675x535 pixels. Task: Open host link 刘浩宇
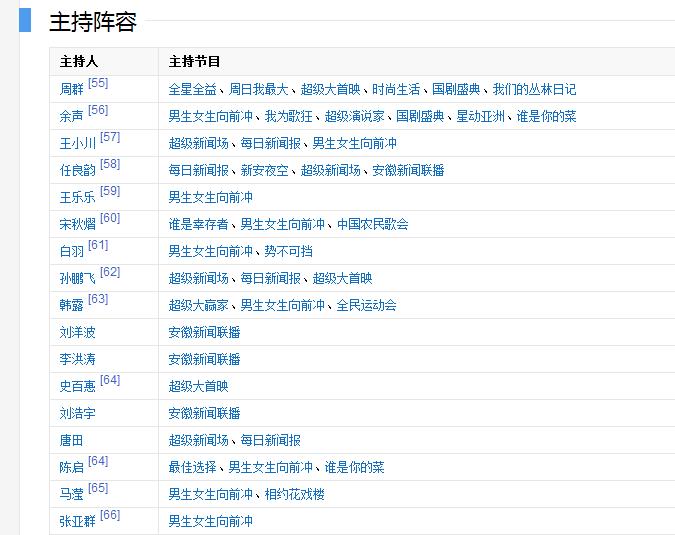point(77,414)
